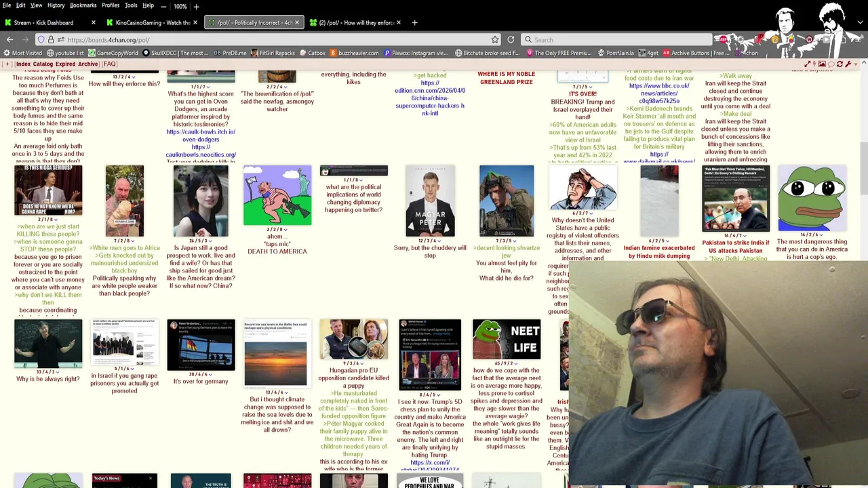Toggle the 4chan X expand-arrows header icon

tap(807, 64)
